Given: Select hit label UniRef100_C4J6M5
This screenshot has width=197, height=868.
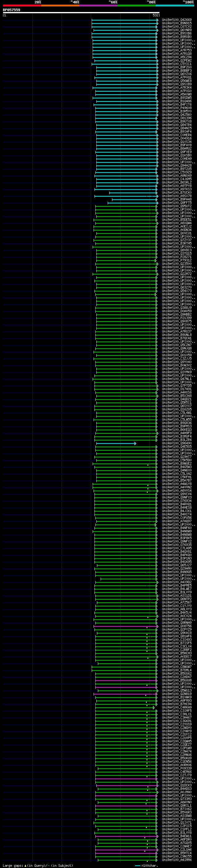Looking at the screenshot, I should point(176,179).
